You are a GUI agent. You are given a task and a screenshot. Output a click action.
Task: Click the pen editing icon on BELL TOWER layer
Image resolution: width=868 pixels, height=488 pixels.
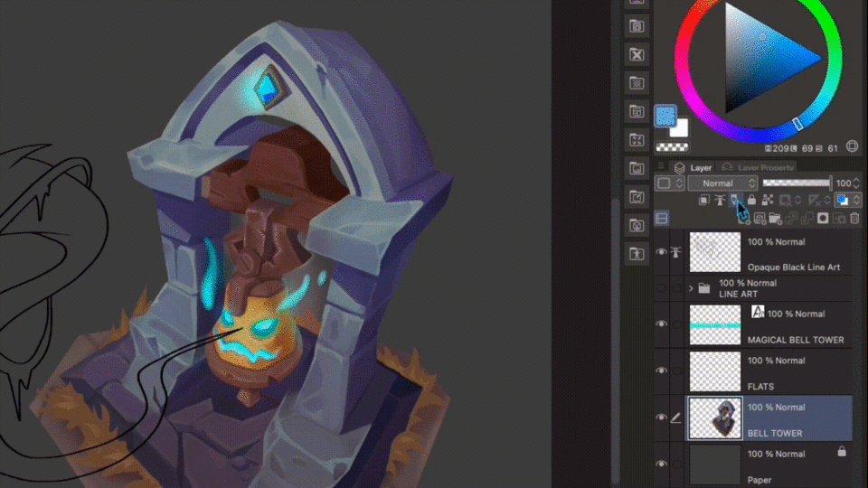676,418
